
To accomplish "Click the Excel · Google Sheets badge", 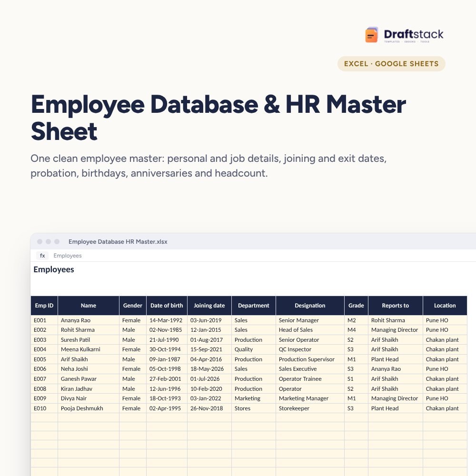I will (x=391, y=64).
